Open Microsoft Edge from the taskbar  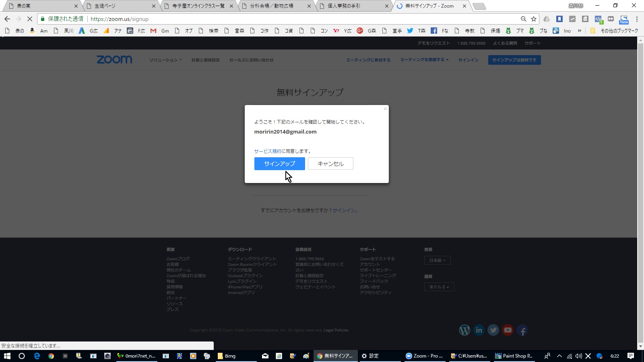coord(37,356)
